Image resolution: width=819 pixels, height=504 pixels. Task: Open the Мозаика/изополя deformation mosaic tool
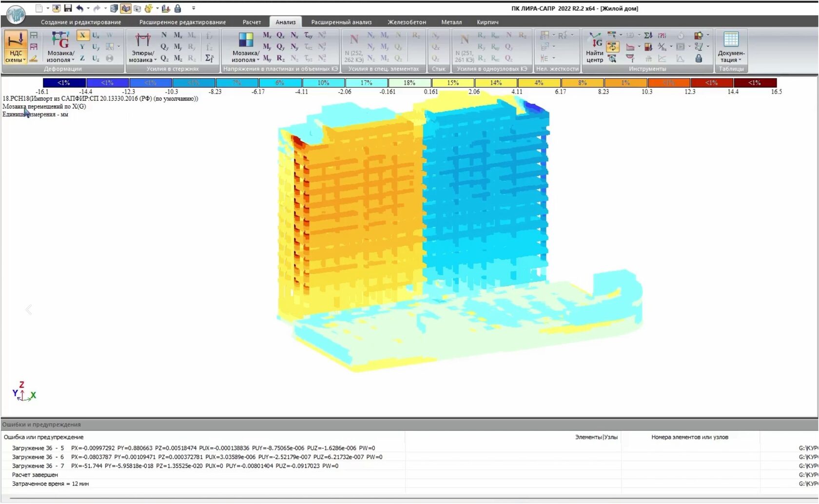tap(60, 47)
